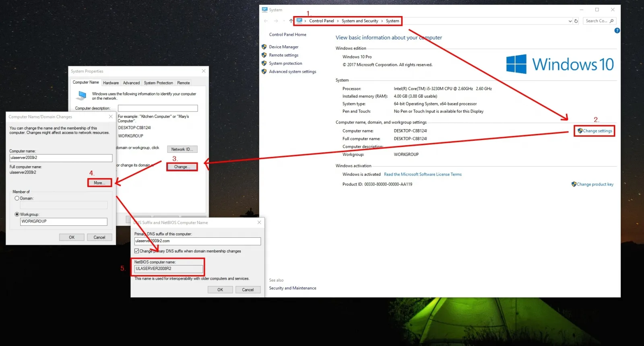Expand the address bar history dropdown
The height and width of the screenshot is (346, 644).
(570, 21)
